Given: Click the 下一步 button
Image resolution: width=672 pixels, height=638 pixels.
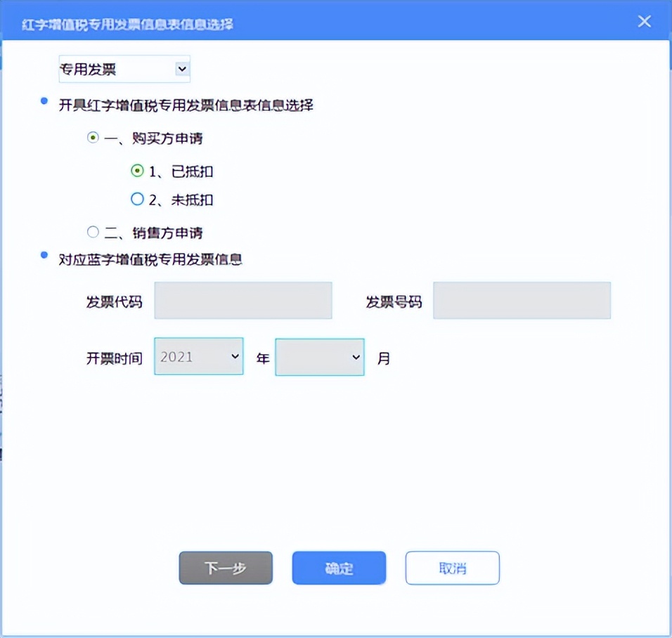Looking at the screenshot, I should pyautogui.click(x=225, y=568).
